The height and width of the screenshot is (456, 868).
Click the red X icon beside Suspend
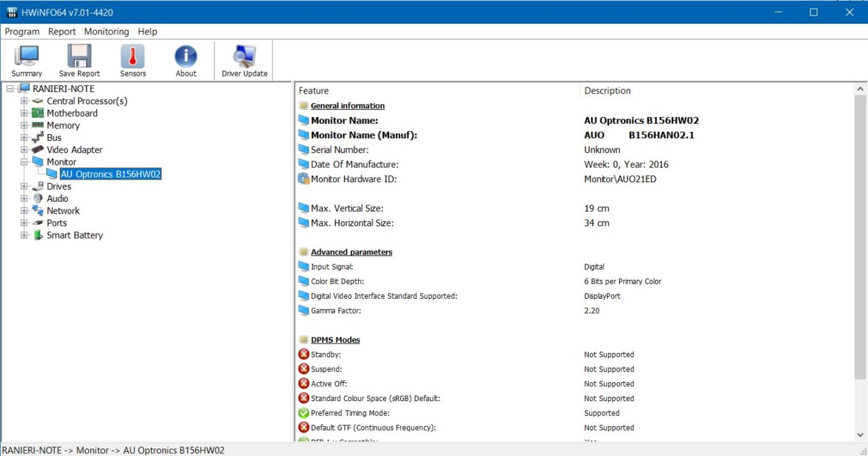click(303, 369)
